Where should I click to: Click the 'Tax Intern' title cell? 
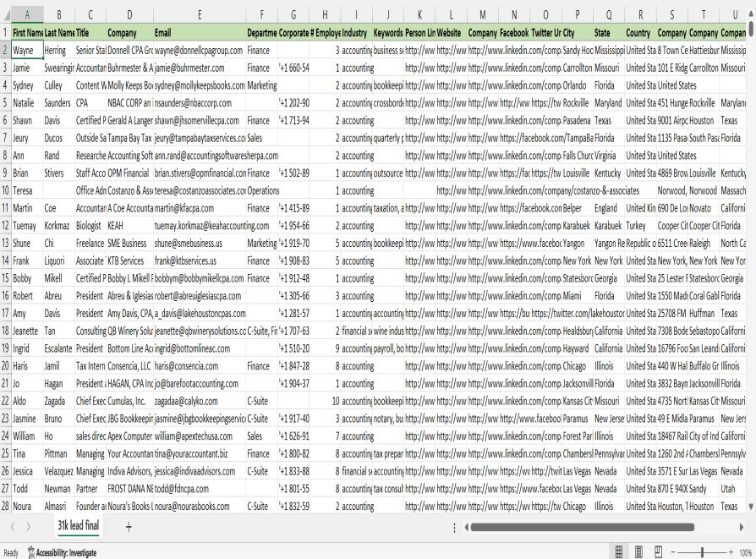pos(90,366)
